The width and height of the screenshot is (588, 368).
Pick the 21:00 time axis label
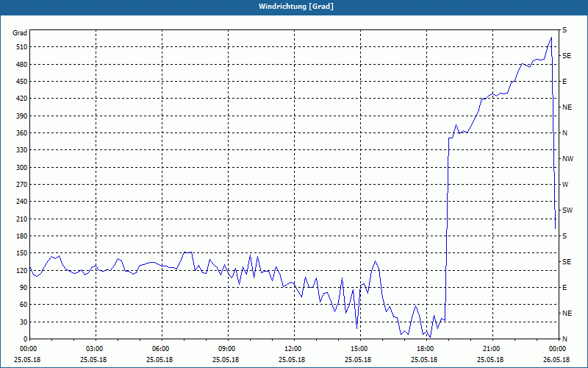(x=490, y=348)
